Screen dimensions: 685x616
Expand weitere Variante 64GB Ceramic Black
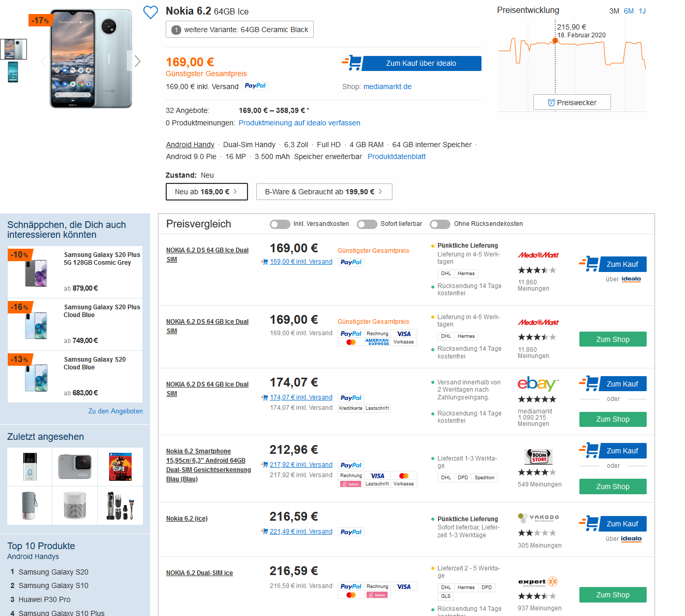pos(240,30)
